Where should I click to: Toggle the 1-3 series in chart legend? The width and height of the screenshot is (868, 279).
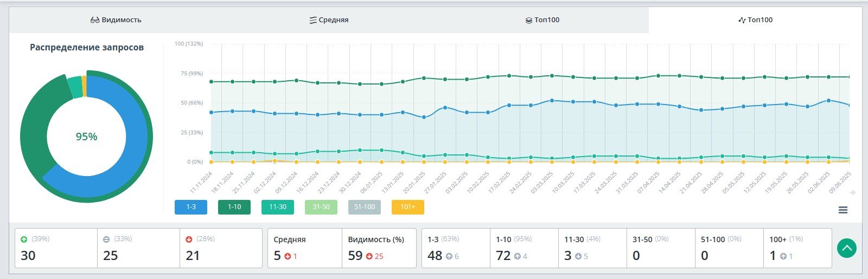tap(191, 207)
